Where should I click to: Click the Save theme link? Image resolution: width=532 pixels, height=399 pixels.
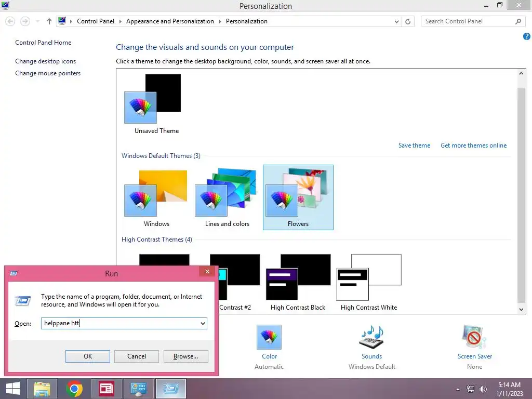click(x=414, y=145)
